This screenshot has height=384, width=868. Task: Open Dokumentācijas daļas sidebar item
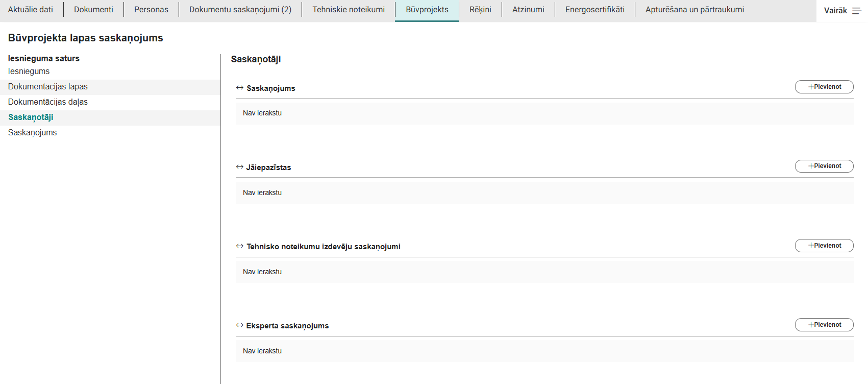(48, 102)
